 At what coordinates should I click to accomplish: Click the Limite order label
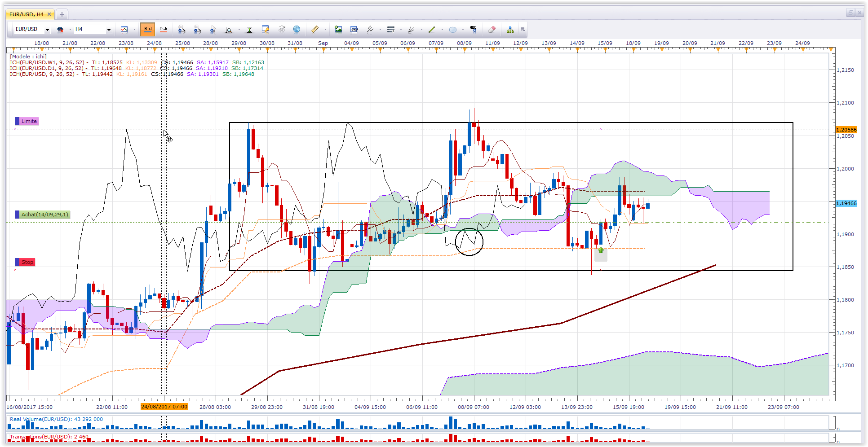tap(27, 121)
